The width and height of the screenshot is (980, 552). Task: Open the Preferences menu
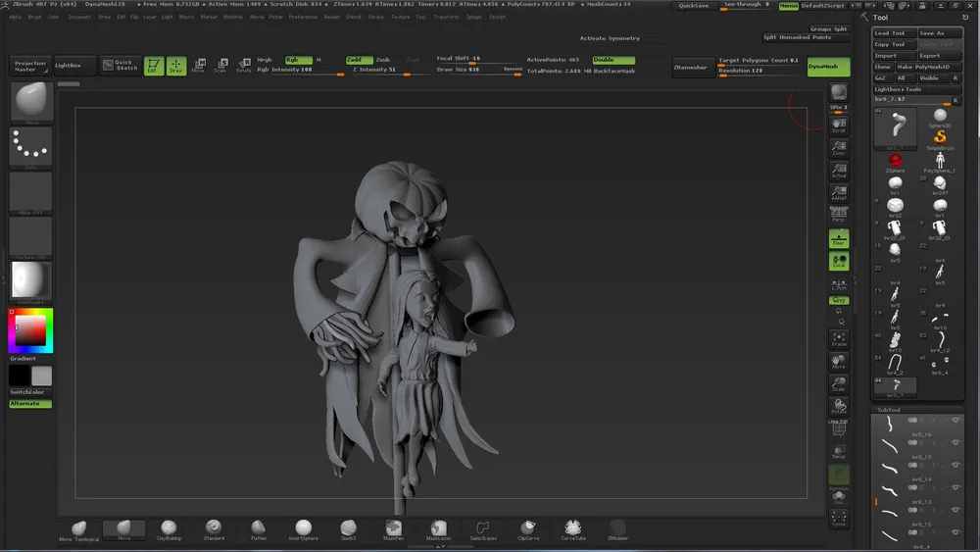(303, 17)
